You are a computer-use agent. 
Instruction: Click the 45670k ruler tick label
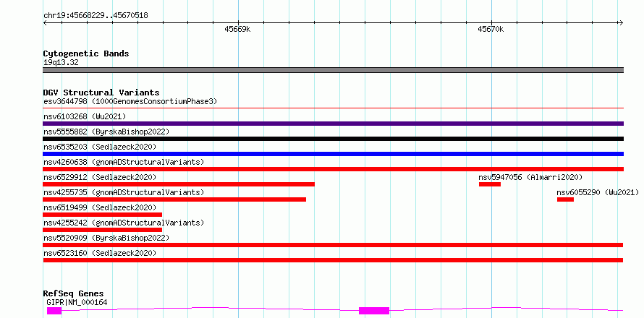[x=491, y=30]
